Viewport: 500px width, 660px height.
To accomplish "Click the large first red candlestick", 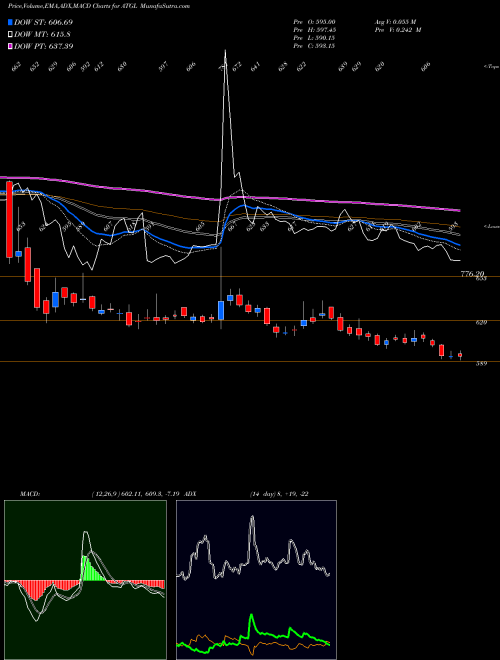I will 9,219.
